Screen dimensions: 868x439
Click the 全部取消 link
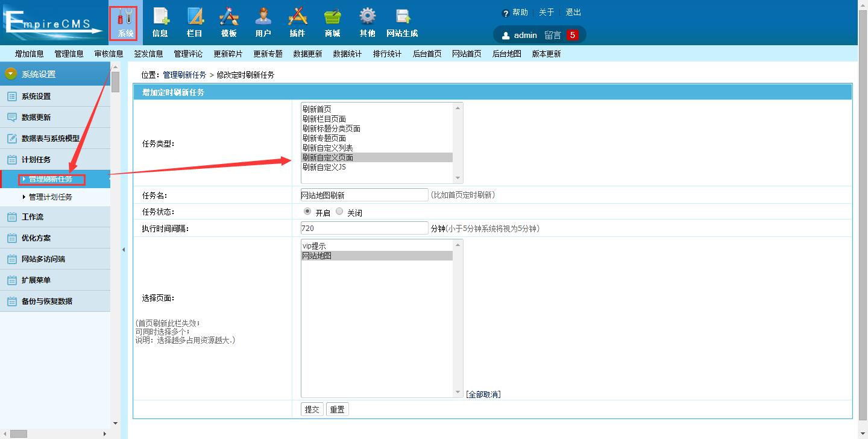click(x=483, y=394)
